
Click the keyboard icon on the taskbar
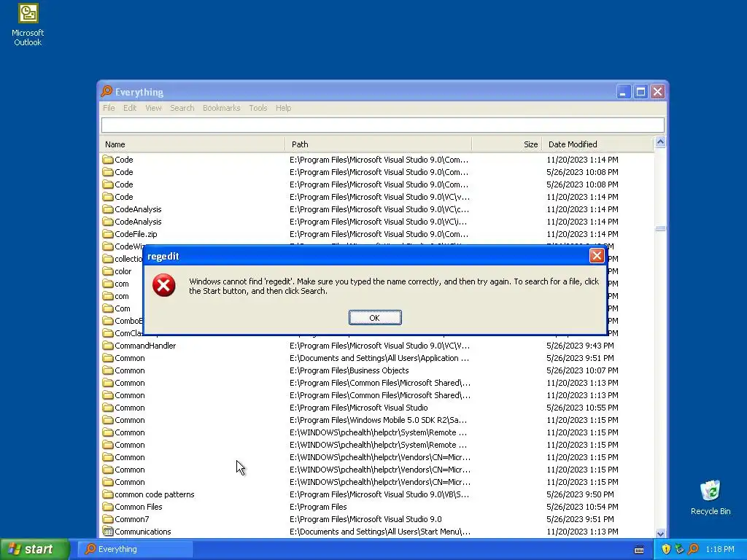pyautogui.click(x=639, y=550)
